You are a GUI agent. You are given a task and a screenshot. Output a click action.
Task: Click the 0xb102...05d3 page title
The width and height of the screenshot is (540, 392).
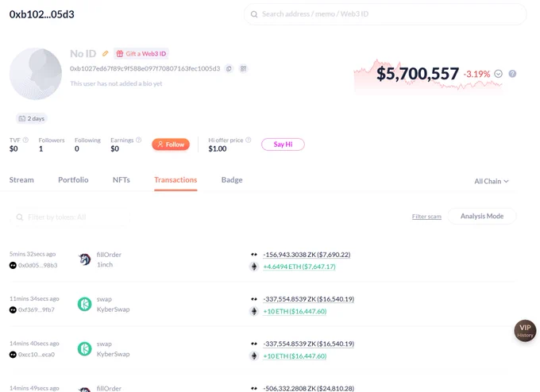tap(41, 14)
